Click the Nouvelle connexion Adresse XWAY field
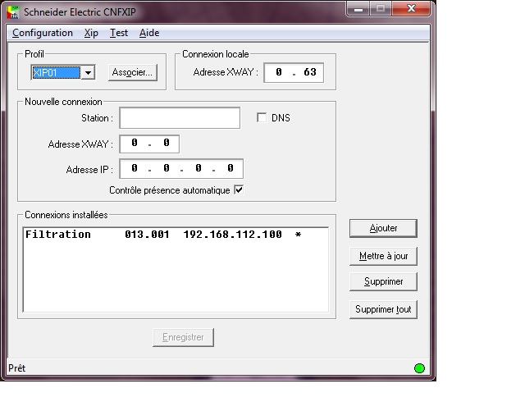525x420 pixels. click(x=149, y=144)
